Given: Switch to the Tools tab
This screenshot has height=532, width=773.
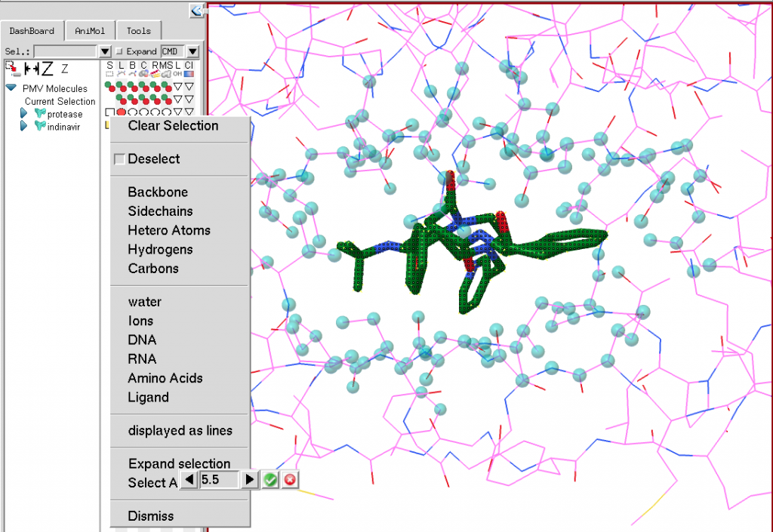Looking at the screenshot, I should point(139,30).
